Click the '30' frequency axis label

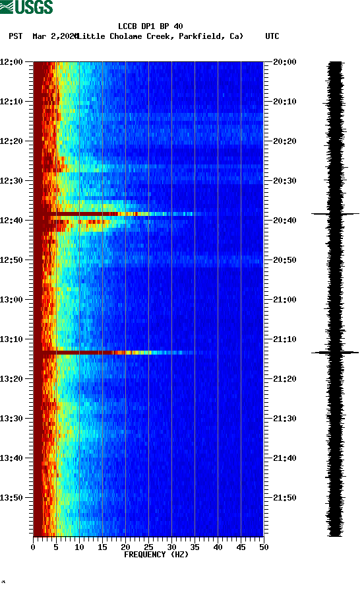point(171,547)
